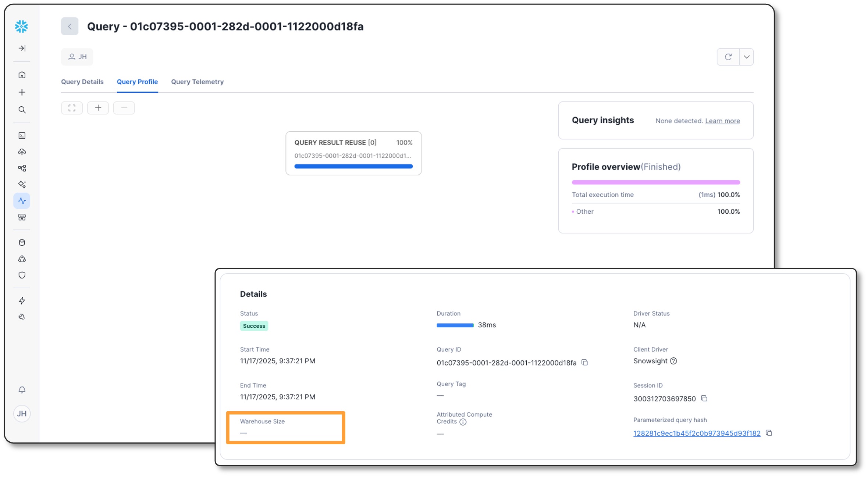Copy the parameterized query hash

coord(769,433)
